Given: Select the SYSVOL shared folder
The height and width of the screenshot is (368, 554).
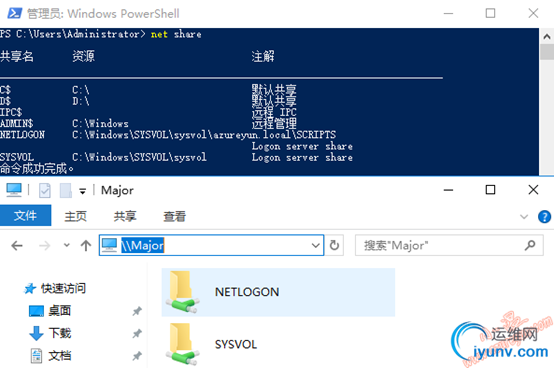Looking at the screenshot, I should pyautogui.click(x=278, y=344).
